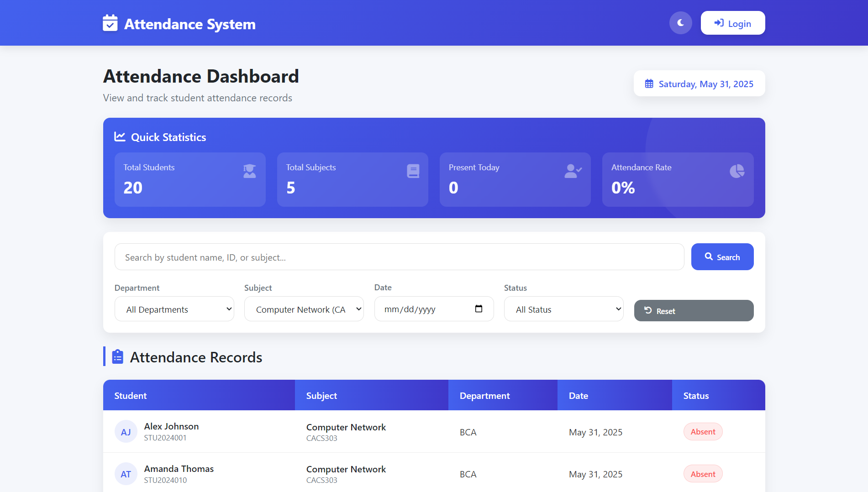This screenshot has width=868, height=492.
Task: Open the date picker calendar icon
Action: point(479,309)
